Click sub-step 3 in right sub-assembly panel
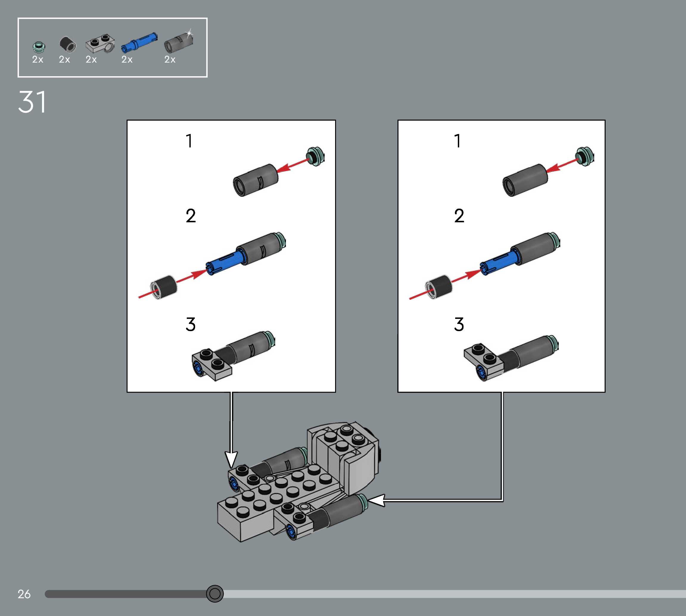686x616 pixels. 459,324
